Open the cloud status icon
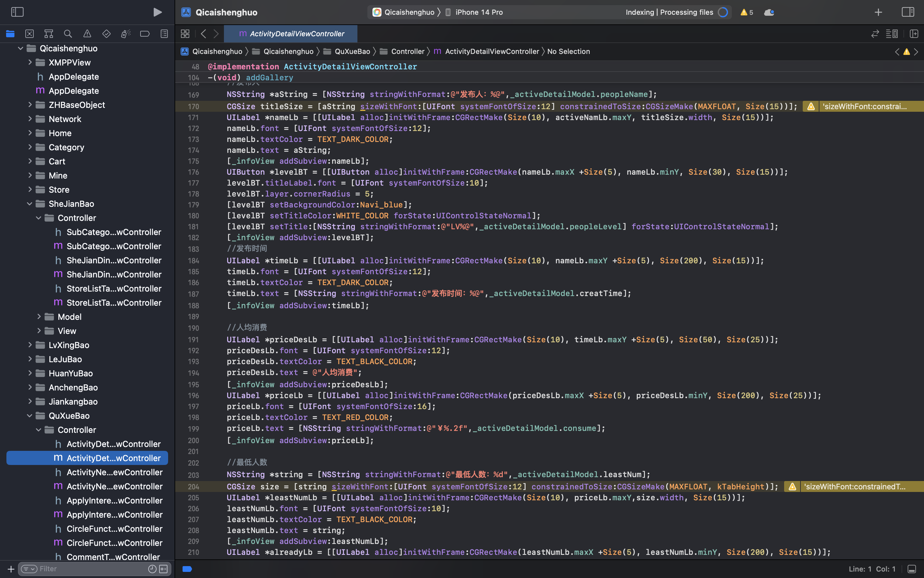924x578 pixels. pyautogui.click(x=769, y=12)
